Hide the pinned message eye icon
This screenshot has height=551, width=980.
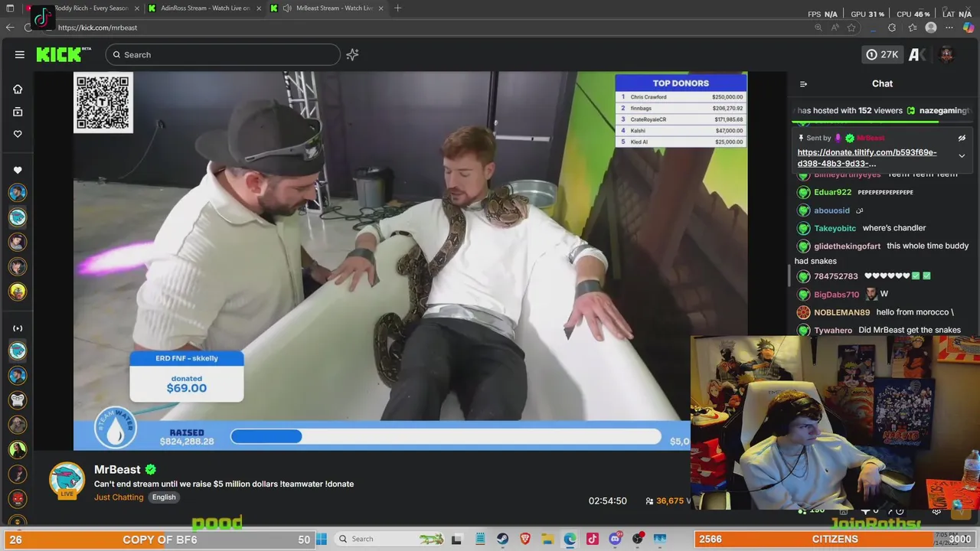(962, 138)
